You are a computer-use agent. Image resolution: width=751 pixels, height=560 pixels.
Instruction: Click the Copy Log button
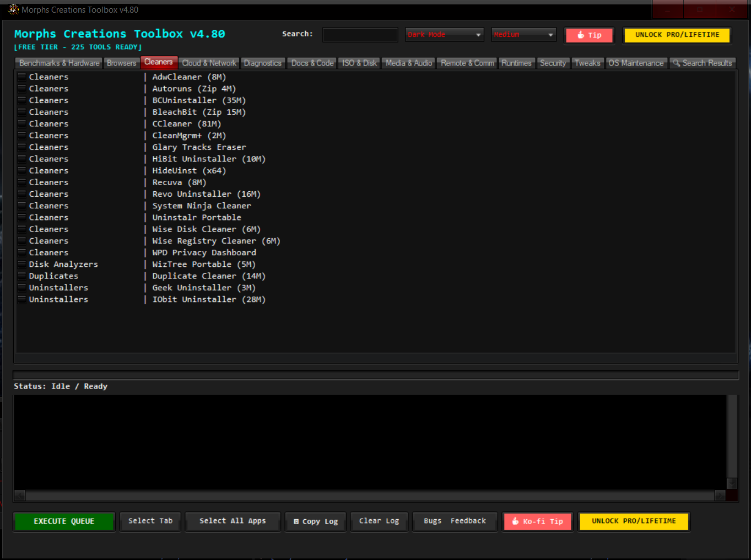click(x=316, y=521)
